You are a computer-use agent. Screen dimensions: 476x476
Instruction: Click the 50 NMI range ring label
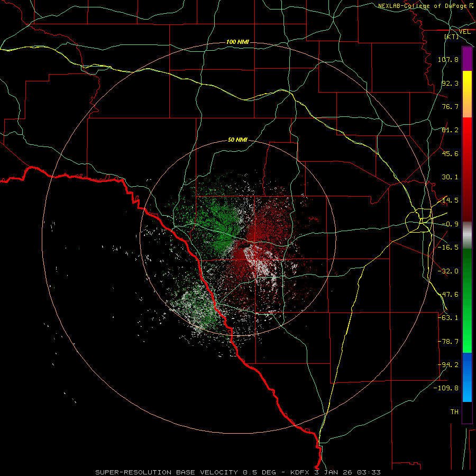pos(237,140)
